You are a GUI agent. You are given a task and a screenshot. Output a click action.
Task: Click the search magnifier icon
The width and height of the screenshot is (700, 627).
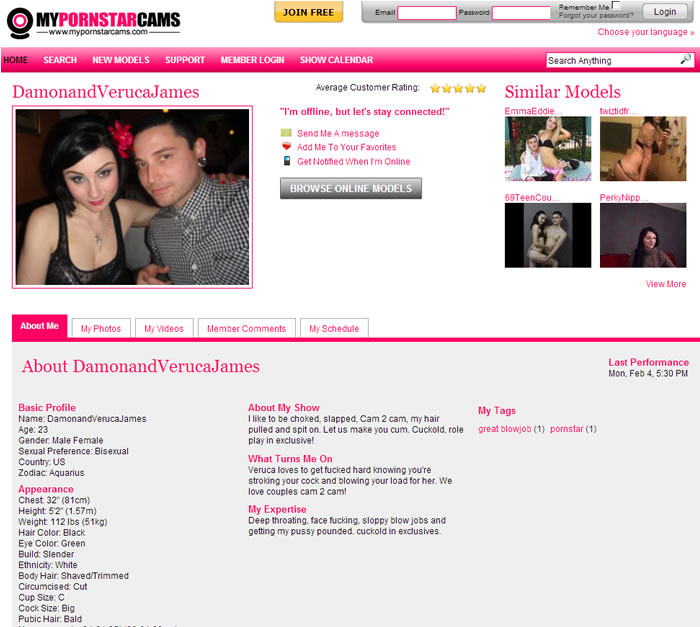685,60
